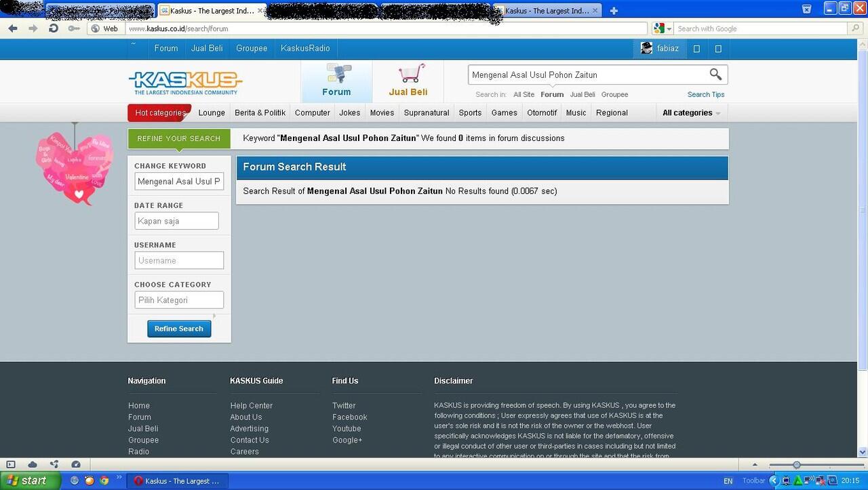Launch Chrome from the quick launch bar

tap(104, 481)
